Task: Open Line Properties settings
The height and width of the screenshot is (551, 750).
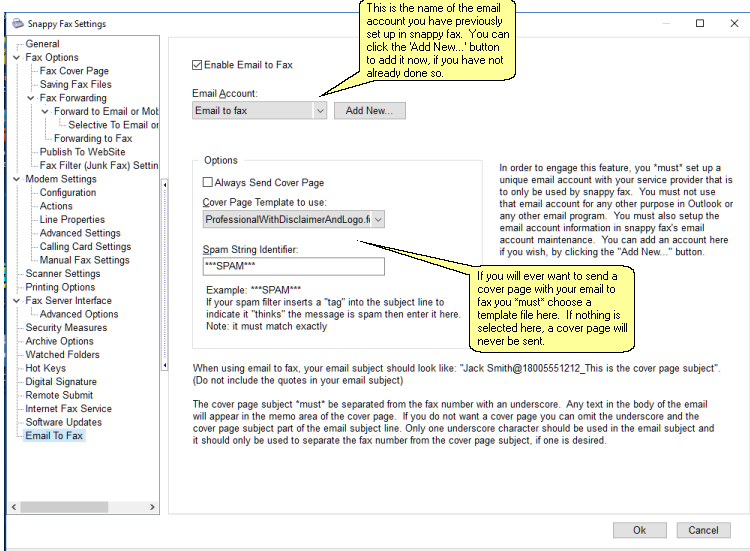Action: click(x=72, y=220)
